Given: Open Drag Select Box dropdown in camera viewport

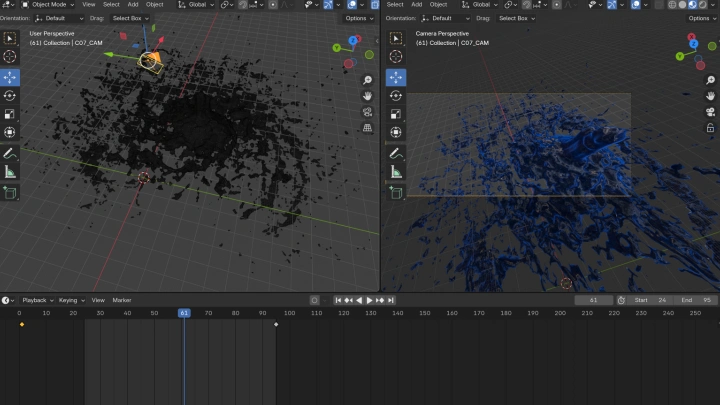Looking at the screenshot, I should (x=517, y=18).
